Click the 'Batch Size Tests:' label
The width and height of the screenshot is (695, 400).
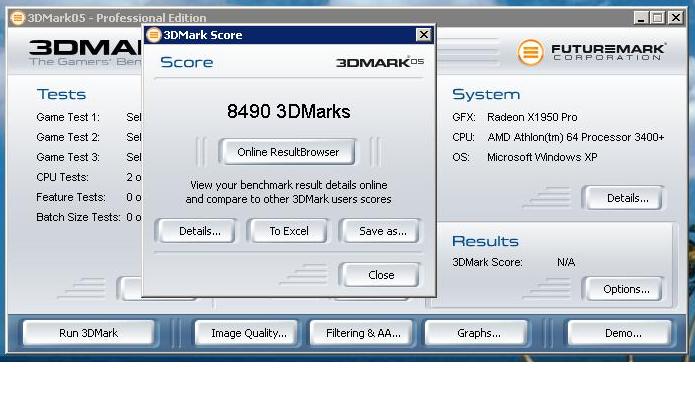[78, 217]
